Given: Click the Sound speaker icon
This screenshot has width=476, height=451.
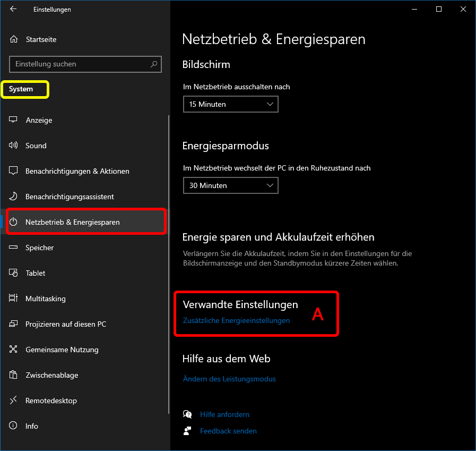Looking at the screenshot, I should click(x=14, y=146).
